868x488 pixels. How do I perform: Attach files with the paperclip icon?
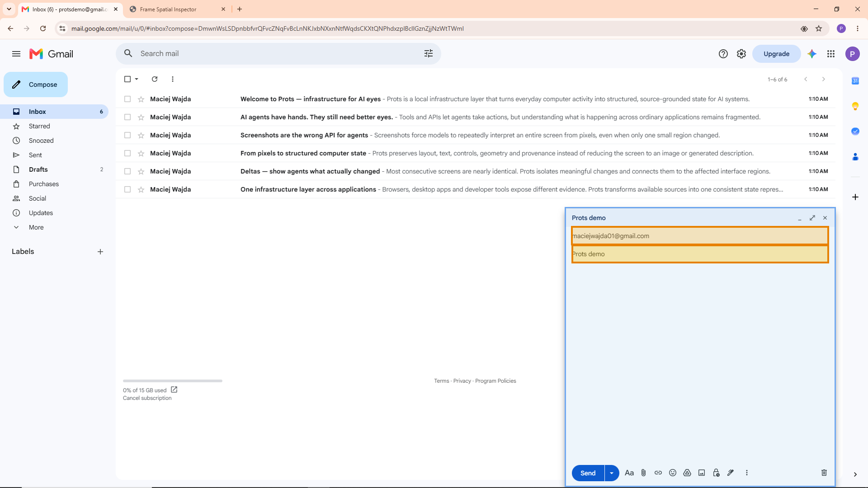click(x=644, y=473)
